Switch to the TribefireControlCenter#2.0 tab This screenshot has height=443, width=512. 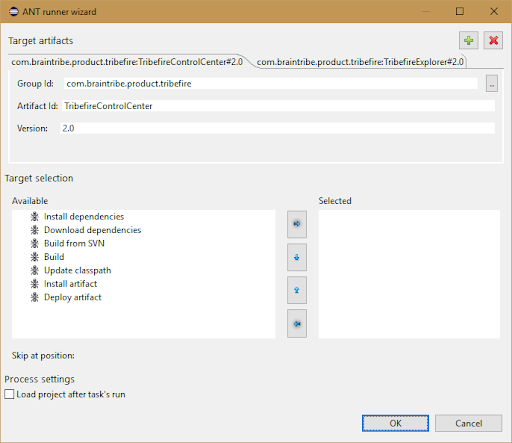pyautogui.click(x=127, y=62)
